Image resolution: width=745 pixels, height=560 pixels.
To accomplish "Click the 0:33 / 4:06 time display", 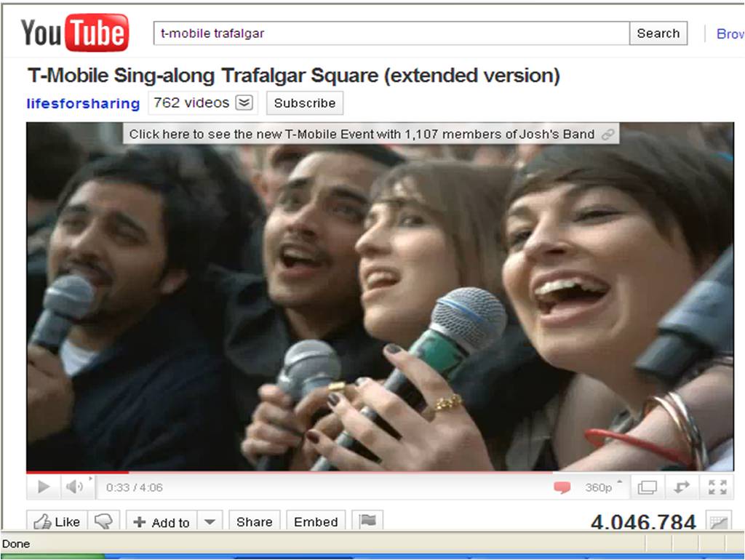I will [135, 487].
